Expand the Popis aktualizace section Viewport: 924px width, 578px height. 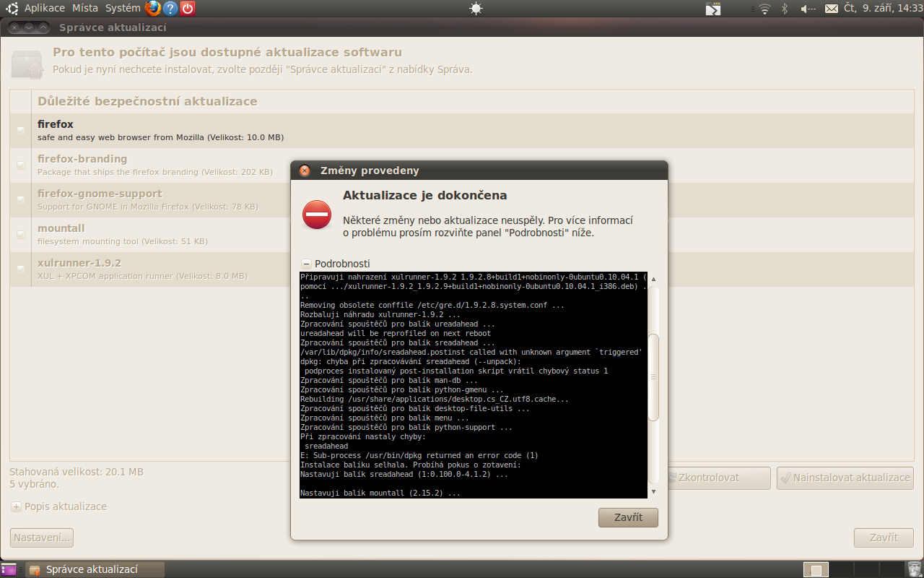pos(16,506)
